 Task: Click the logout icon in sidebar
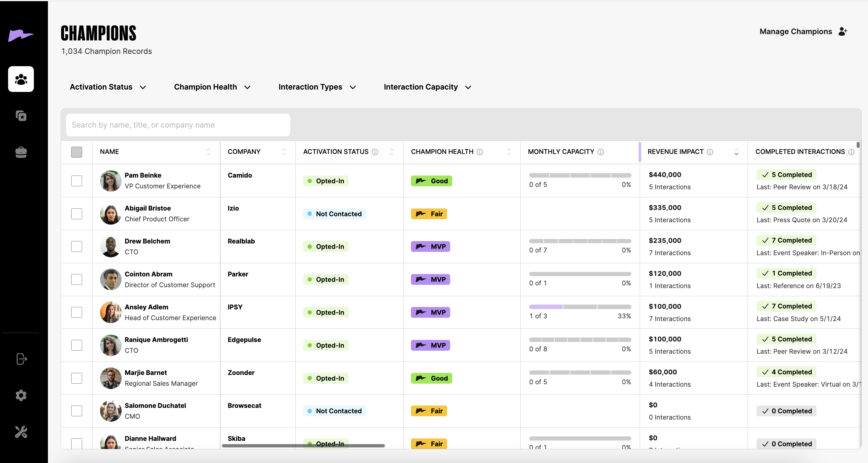[21, 359]
